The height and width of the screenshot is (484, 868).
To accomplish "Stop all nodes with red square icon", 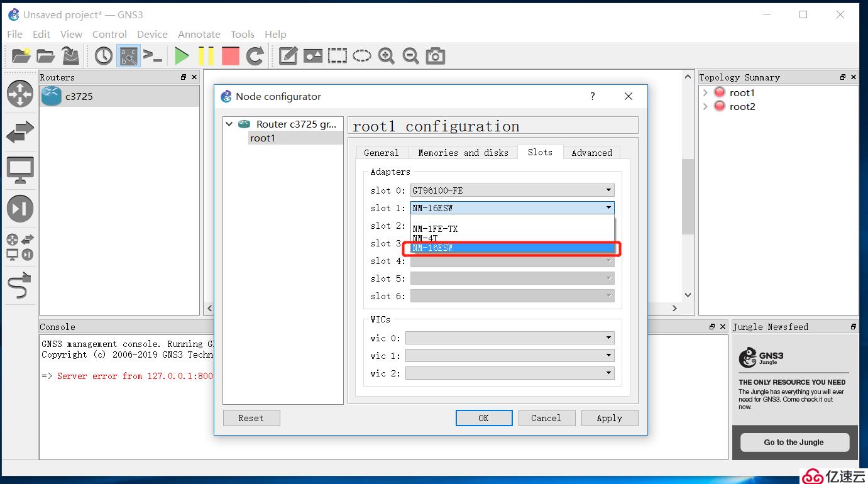I will (x=231, y=56).
